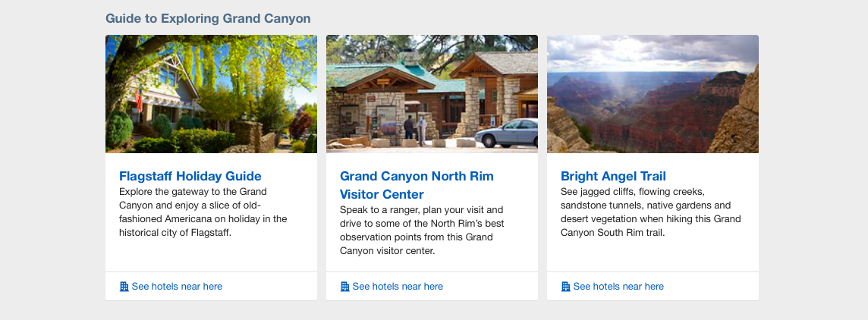The image size is (868, 320).
Task: Click the North Rim Visitor Center building photo
Action: [432, 94]
